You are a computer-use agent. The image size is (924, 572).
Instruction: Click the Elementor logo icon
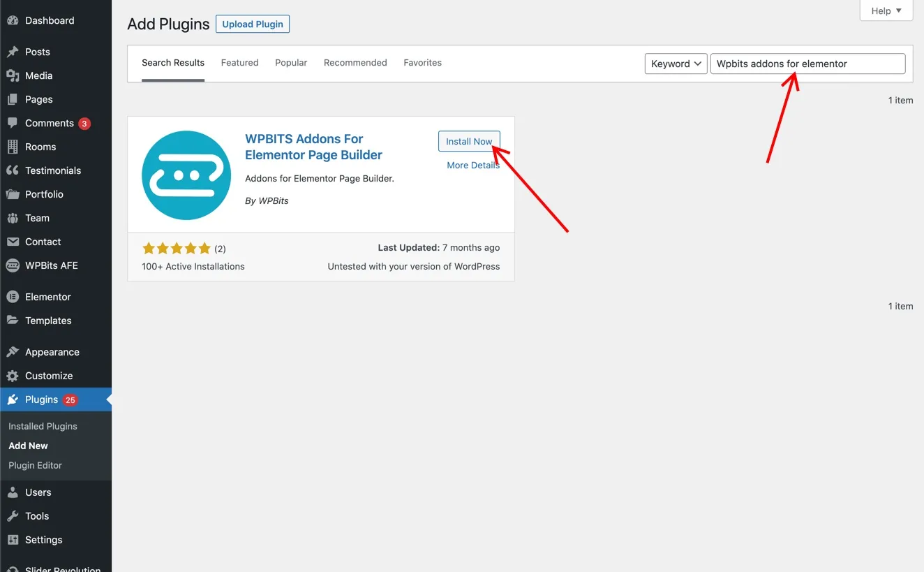pos(13,297)
